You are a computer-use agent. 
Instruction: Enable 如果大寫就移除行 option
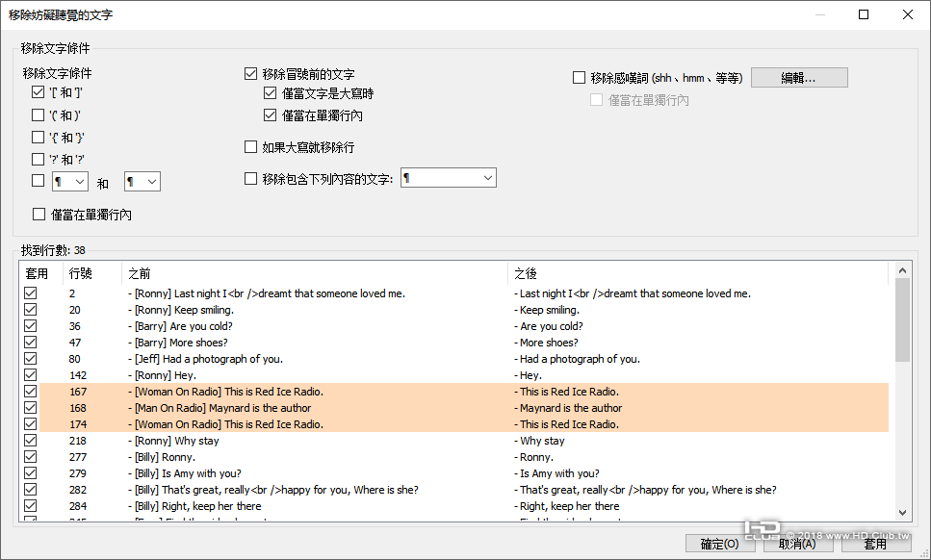click(250, 146)
